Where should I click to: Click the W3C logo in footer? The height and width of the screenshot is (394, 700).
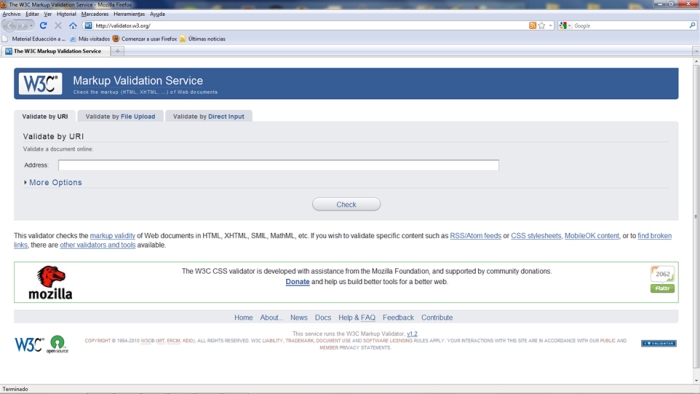pos(29,344)
